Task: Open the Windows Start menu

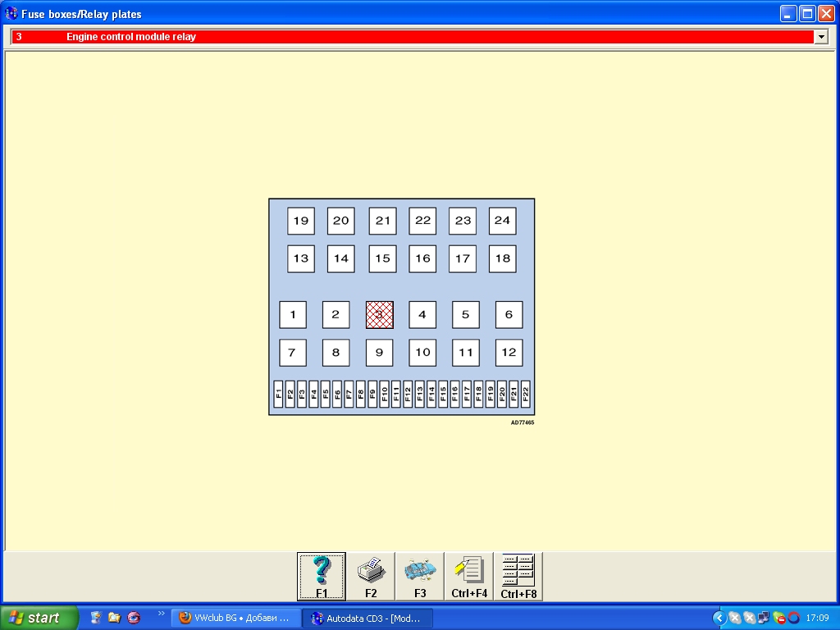Action: pyautogui.click(x=39, y=618)
